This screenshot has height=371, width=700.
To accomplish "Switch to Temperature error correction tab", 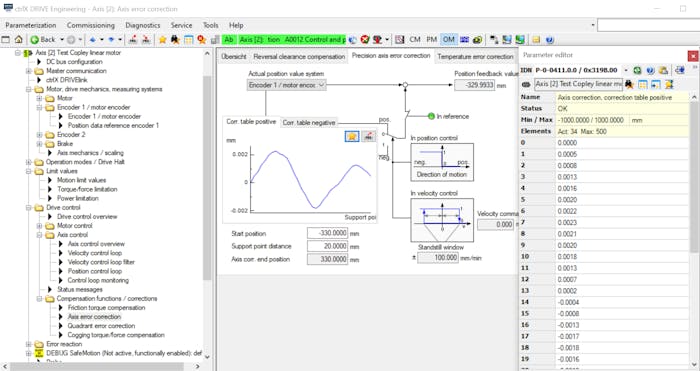I will click(x=475, y=57).
